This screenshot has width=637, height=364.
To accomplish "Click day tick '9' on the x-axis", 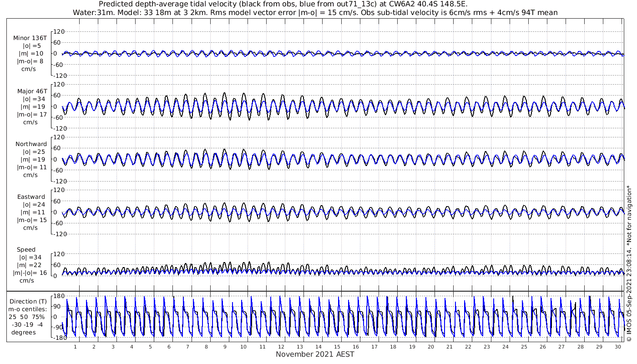I will click(225, 347).
